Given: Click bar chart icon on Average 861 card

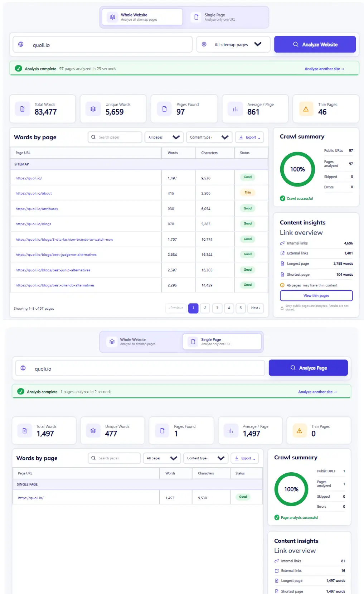Looking at the screenshot, I should click(x=235, y=109).
